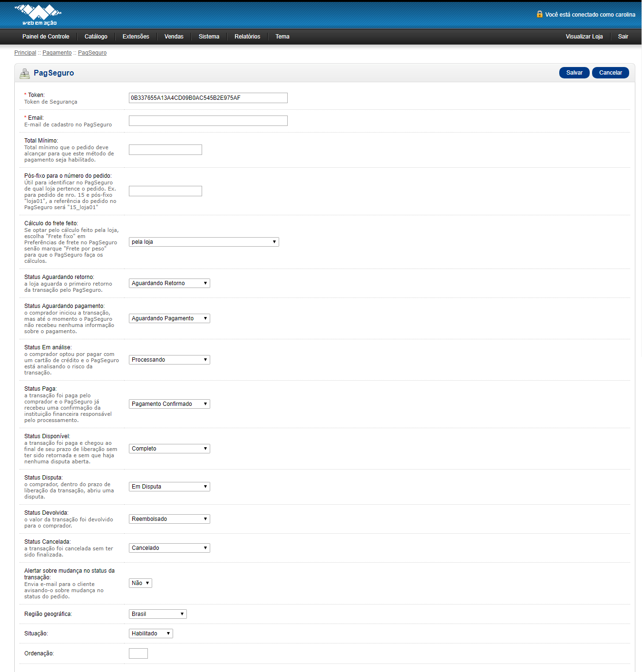Image resolution: width=642 pixels, height=672 pixels.
Task: Open the Extensões menu
Action: 136,37
